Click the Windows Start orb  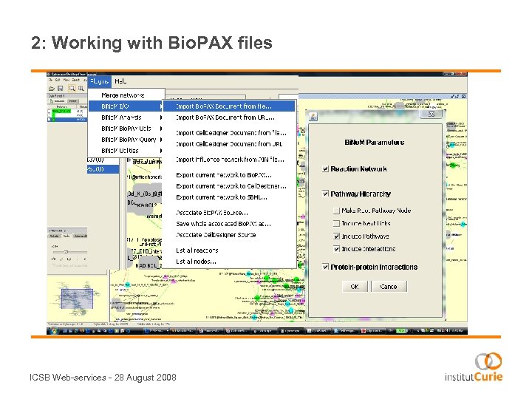(x=53, y=331)
